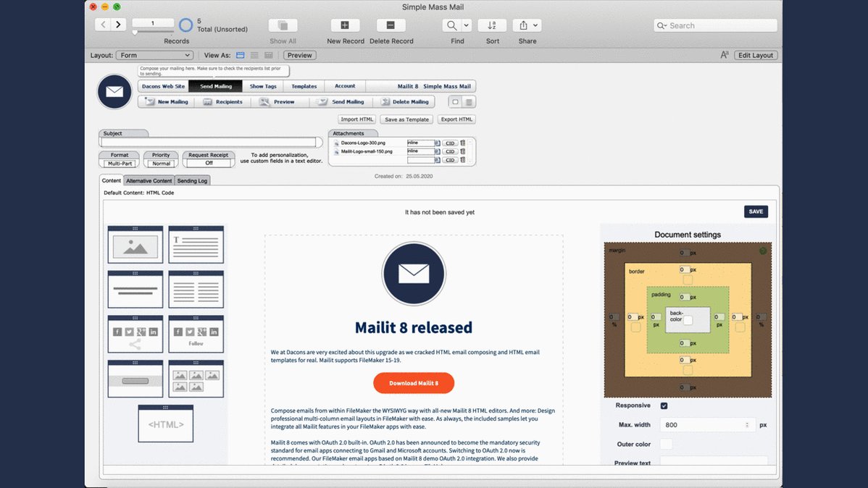The height and width of the screenshot is (488, 868).
Task: Go to the previous record arrow
Action: 103,25
